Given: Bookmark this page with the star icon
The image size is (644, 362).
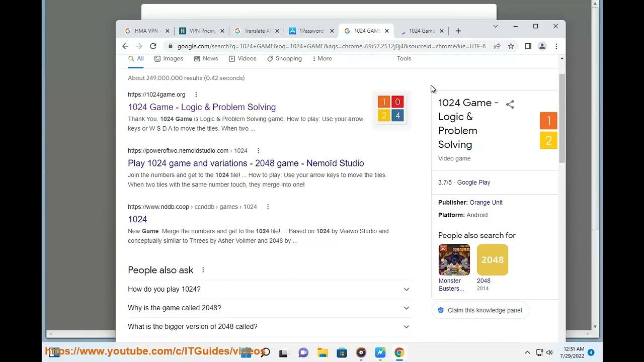Looking at the screenshot, I should 511,46.
